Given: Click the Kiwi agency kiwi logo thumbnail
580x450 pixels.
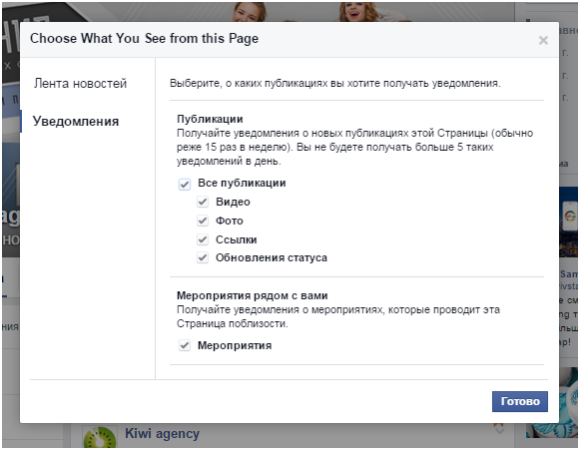Looking at the screenshot, I should coord(100,437).
